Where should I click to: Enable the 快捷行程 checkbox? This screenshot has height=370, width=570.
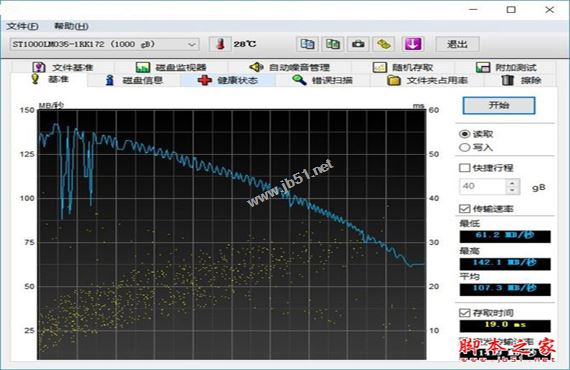(x=465, y=168)
